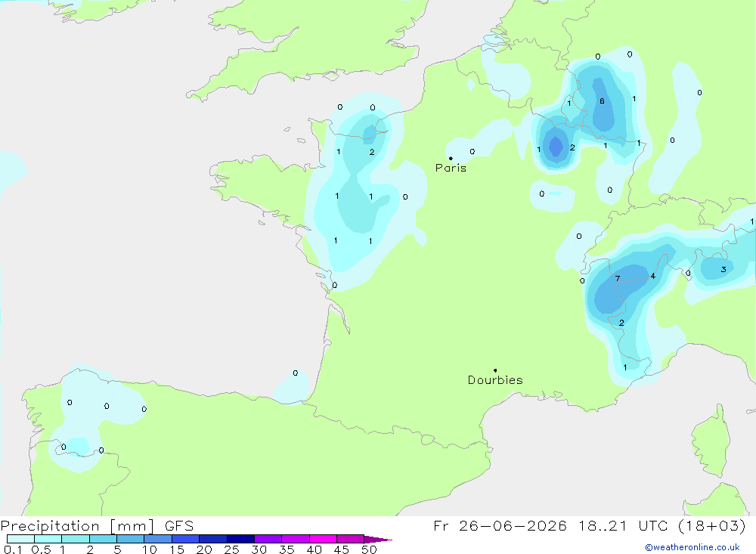
Task: Pick the 0.1–0.5 mm legend color
Action: pos(20,539)
